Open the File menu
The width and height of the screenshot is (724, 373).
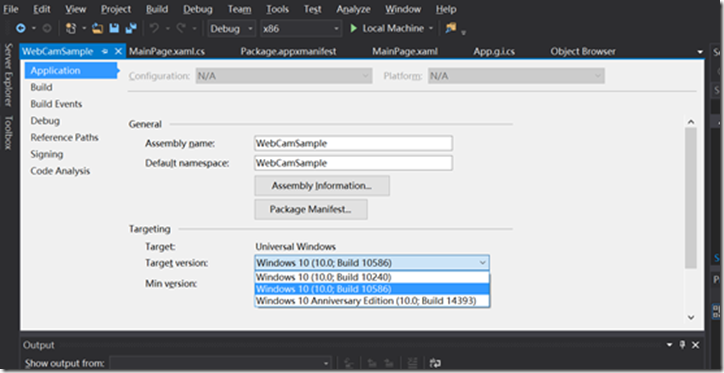click(x=11, y=9)
